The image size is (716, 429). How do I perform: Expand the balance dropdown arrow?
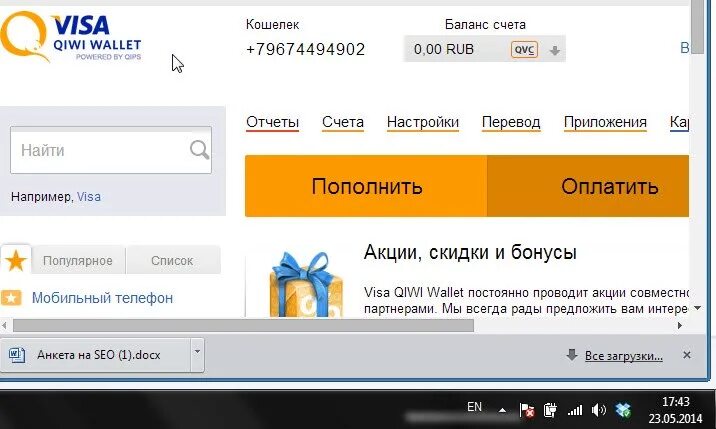click(x=554, y=50)
